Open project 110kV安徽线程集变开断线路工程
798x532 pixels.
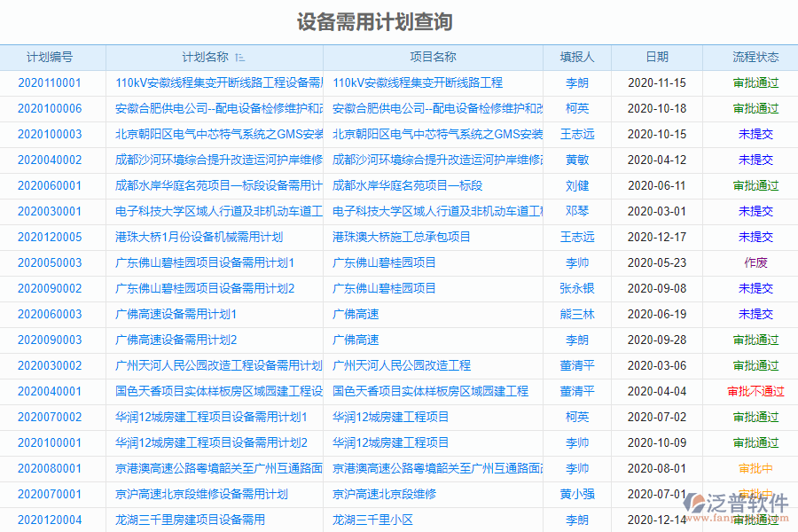click(x=415, y=82)
